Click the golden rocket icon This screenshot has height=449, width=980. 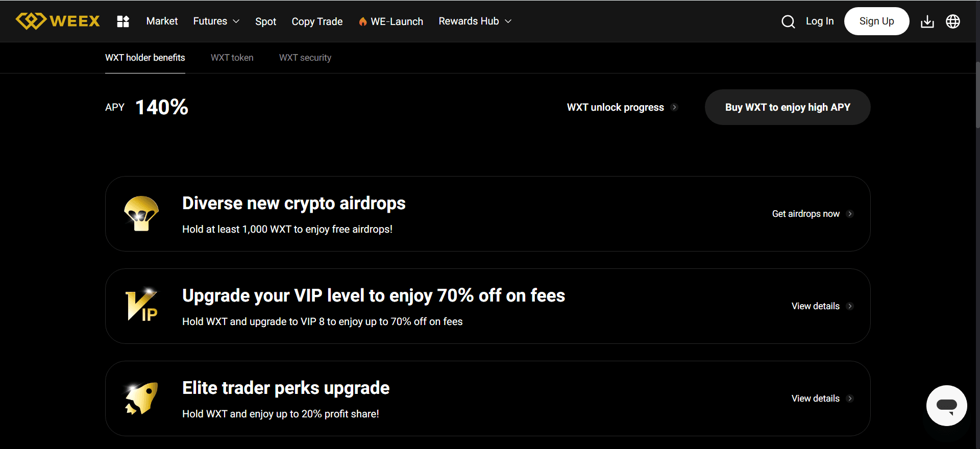pos(141,398)
